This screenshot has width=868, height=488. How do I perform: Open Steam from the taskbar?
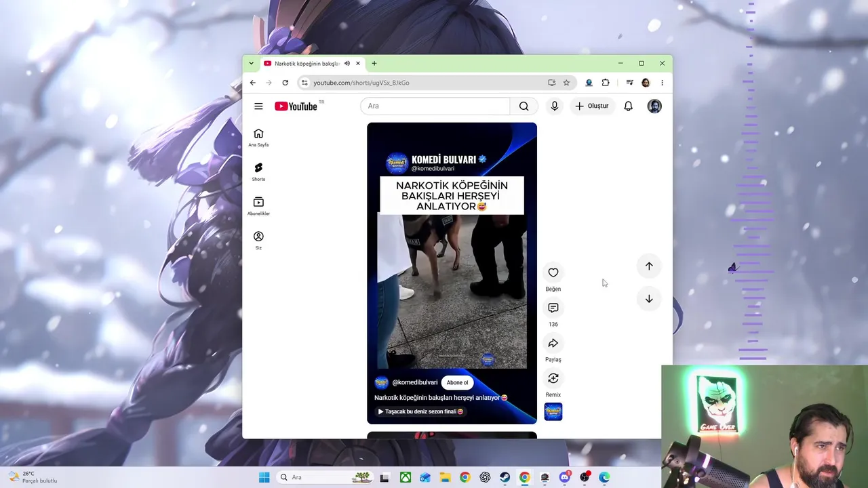pos(505,477)
